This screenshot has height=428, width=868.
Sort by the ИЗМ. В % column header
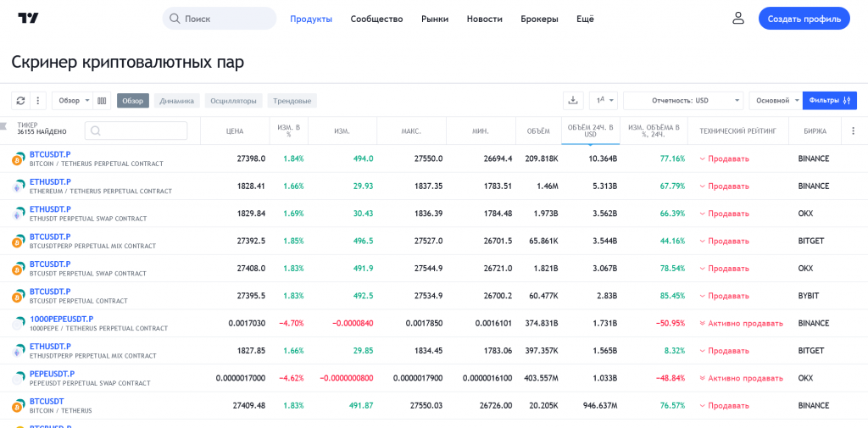pyautogui.click(x=289, y=131)
